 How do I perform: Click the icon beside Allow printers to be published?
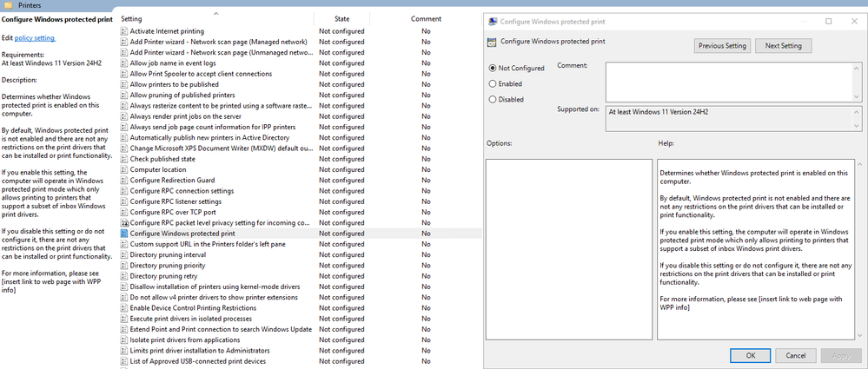[x=124, y=84]
